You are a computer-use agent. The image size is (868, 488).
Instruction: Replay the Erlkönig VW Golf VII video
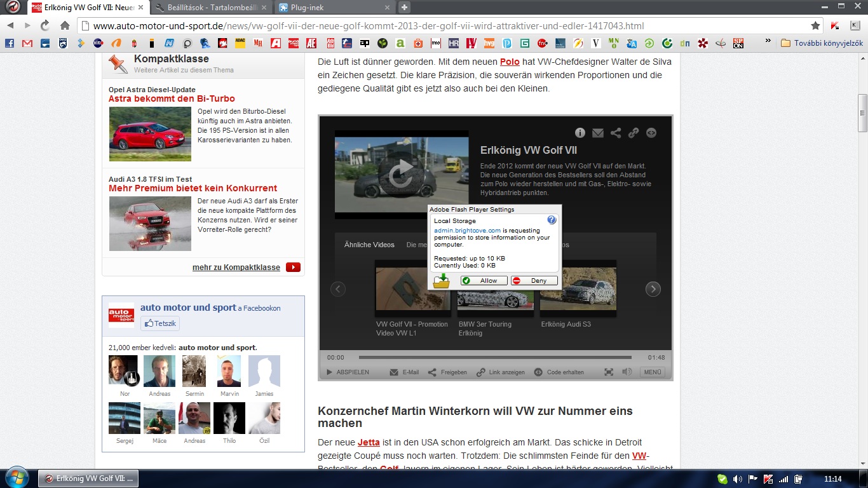click(401, 174)
